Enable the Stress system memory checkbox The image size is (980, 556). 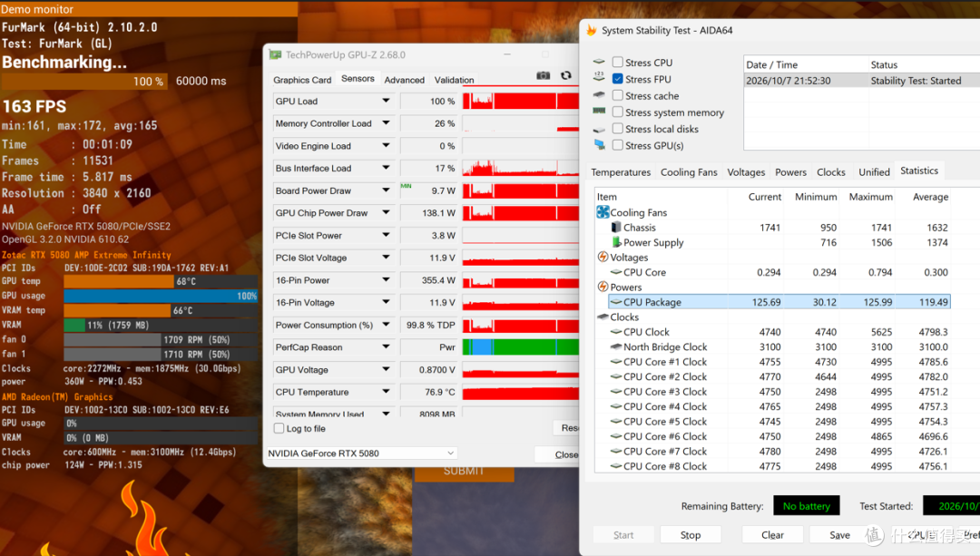click(618, 112)
